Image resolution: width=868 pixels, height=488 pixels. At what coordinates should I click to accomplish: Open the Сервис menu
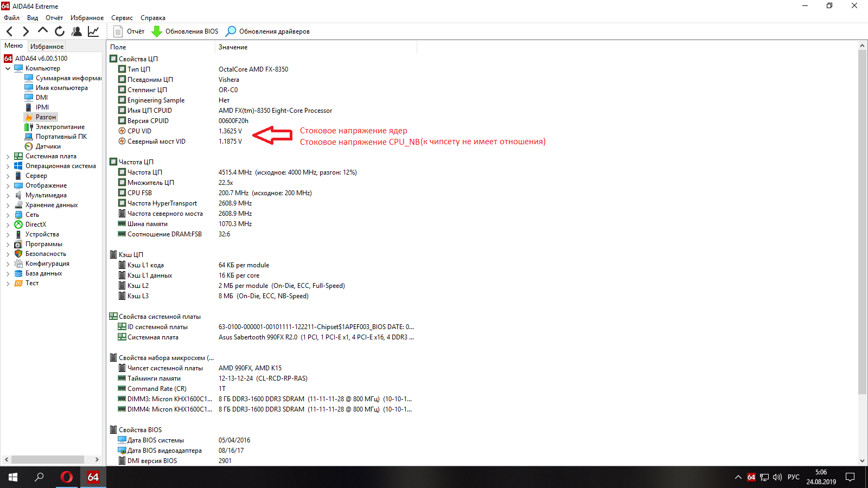[x=122, y=18]
